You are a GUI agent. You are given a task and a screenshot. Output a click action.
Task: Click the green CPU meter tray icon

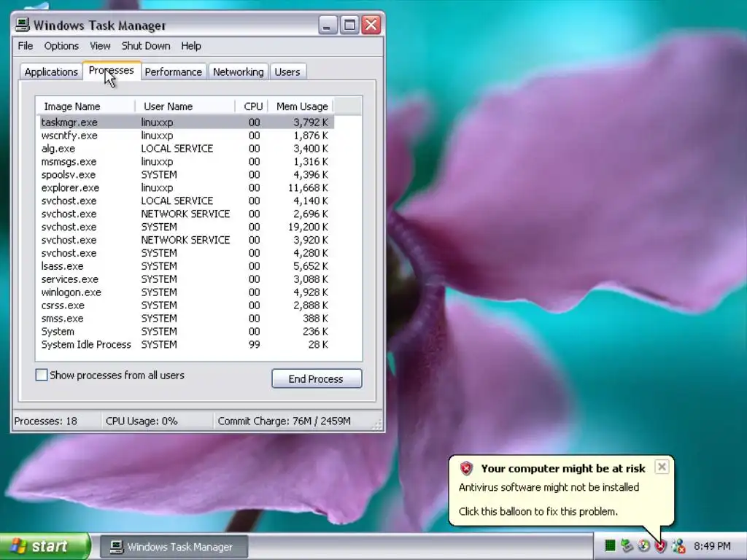pyautogui.click(x=610, y=545)
